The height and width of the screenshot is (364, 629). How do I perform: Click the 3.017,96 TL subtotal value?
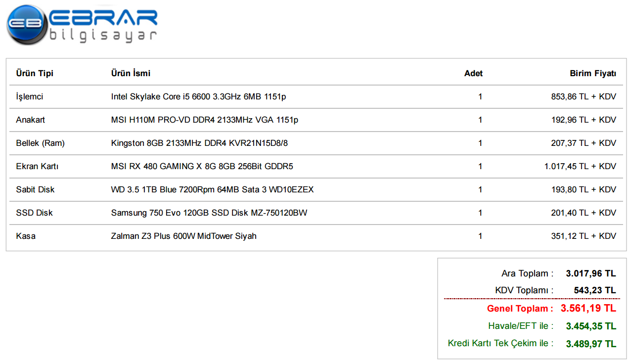591,273
